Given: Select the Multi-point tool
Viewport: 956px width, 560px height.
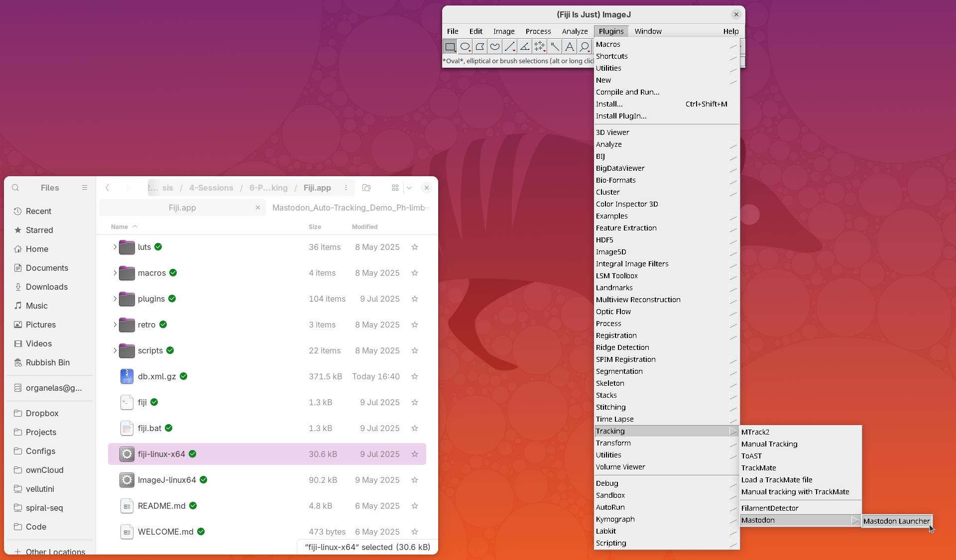Looking at the screenshot, I should click(x=539, y=47).
